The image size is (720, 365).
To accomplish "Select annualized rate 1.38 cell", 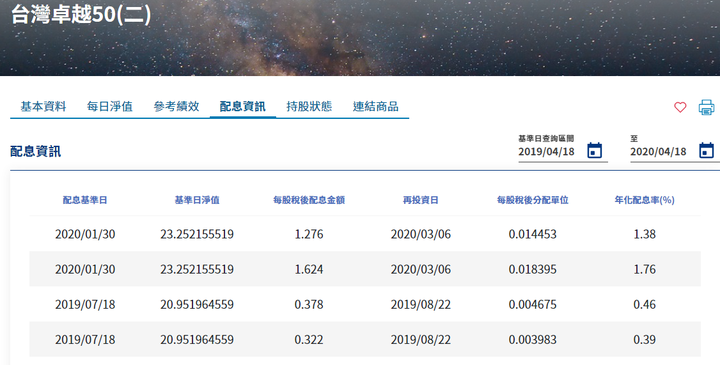I will (645, 234).
